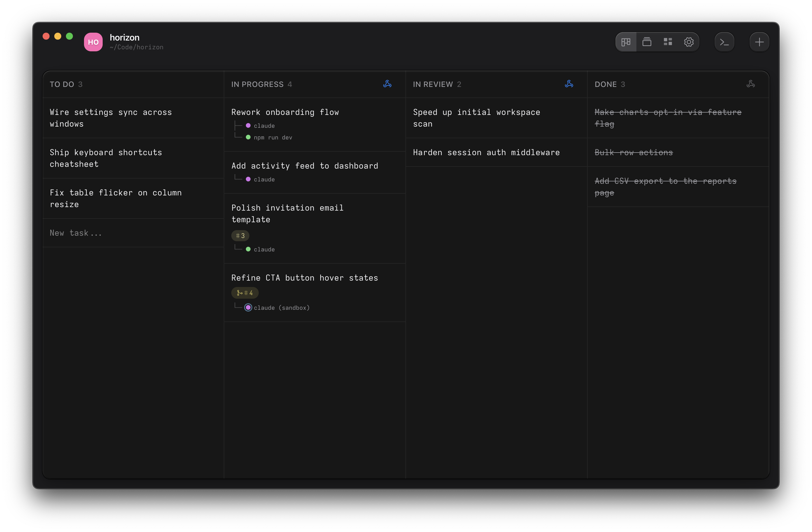Open task Ship keyboard shortcuts cheatsheet

[x=133, y=158]
